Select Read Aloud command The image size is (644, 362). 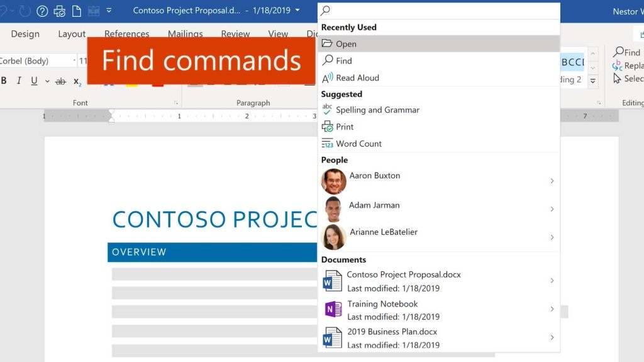pyautogui.click(x=438, y=77)
